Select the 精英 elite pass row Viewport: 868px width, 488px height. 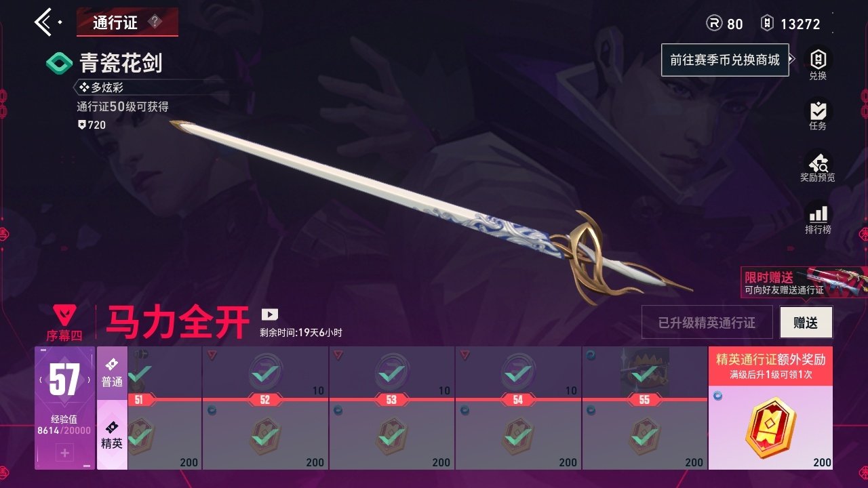[112, 435]
